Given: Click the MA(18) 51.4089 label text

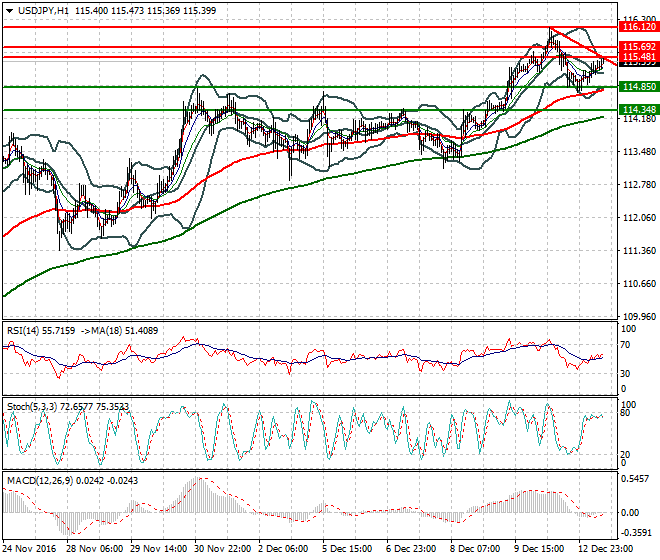Looking at the screenshot, I should click(125, 331).
